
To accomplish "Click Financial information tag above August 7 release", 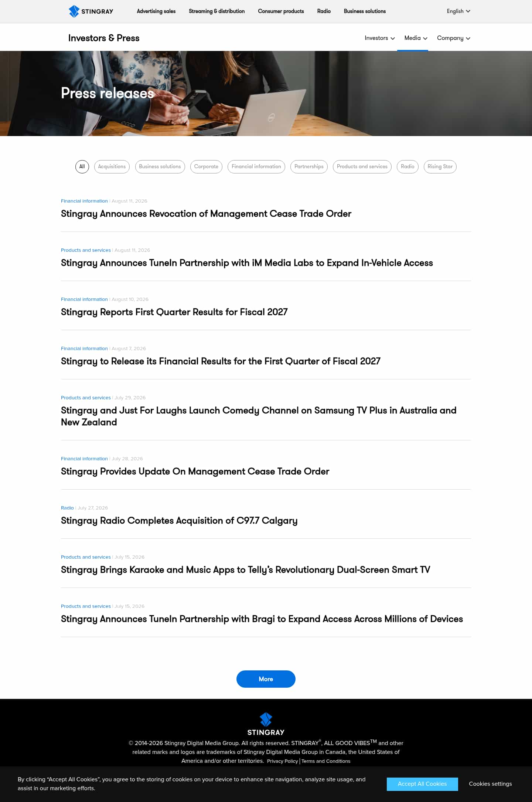I will coord(84,349).
